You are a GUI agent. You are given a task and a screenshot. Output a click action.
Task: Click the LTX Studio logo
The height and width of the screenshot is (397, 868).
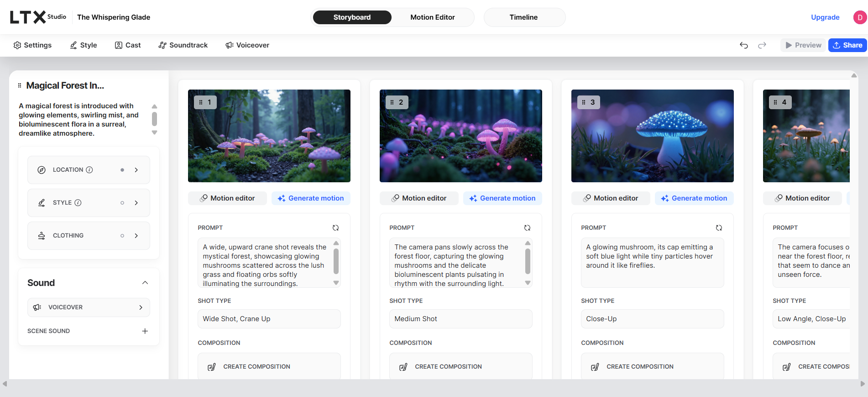[x=38, y=17]
